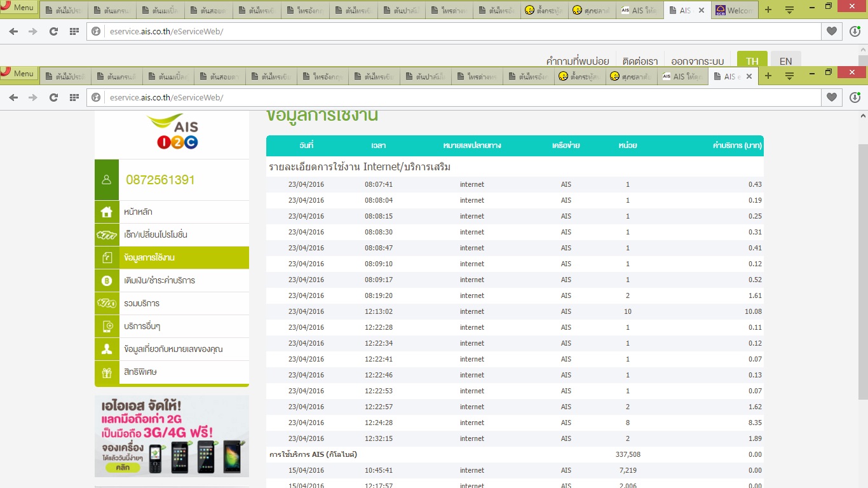Click the เวลา column header
This screenshot has width=868, height=488.
tap(379, 146)
